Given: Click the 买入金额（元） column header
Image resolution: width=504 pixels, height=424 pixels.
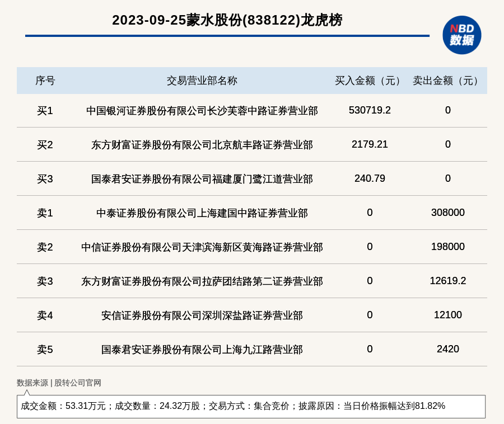Looking at the screenshot, I should [370, 81].
